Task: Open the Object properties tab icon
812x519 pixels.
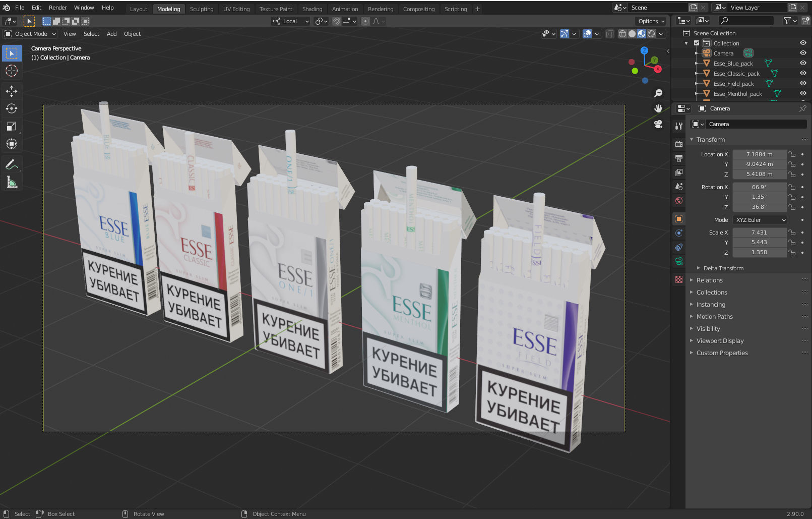Action: click(x=679, y=219)
